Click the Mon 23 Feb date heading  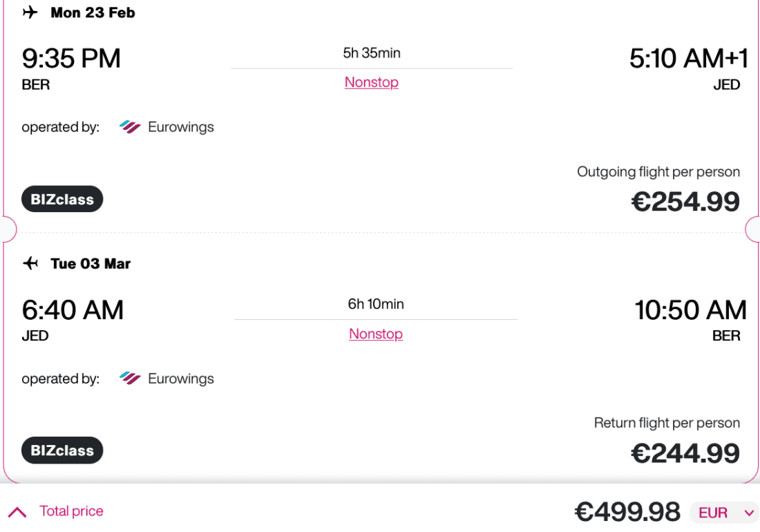click(93, 13)
